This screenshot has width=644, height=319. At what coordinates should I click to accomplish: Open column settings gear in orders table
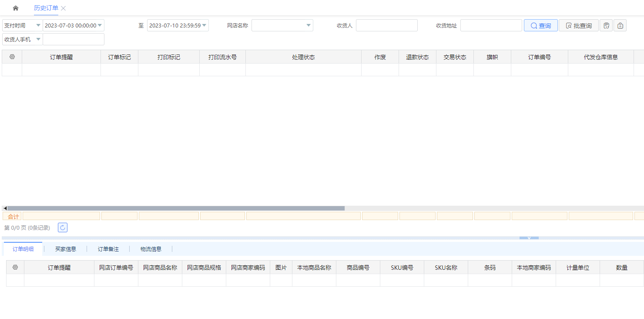coord(12,57)
